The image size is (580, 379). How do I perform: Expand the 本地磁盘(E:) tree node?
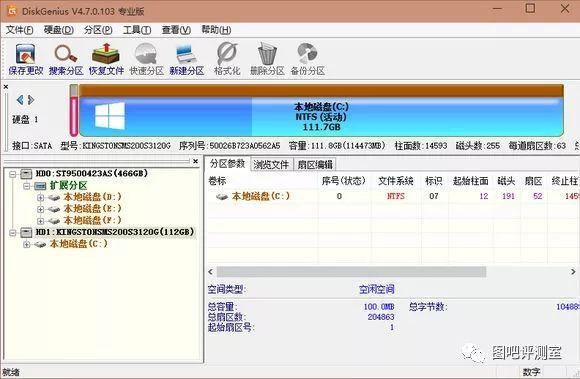pos(41,209)
